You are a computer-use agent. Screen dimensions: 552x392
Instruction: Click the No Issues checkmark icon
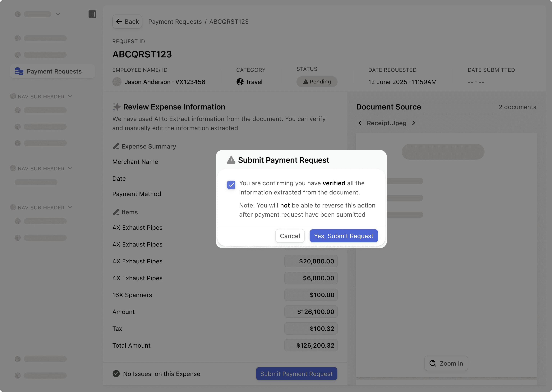pos(116,374)
